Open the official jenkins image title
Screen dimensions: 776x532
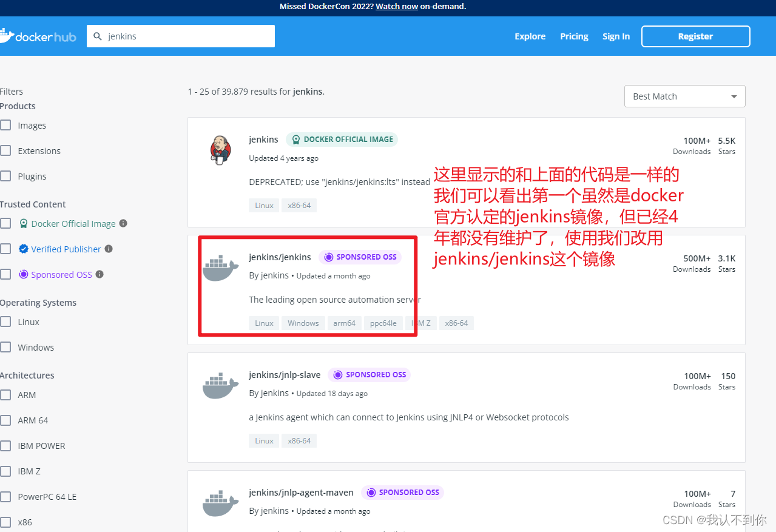263,140
